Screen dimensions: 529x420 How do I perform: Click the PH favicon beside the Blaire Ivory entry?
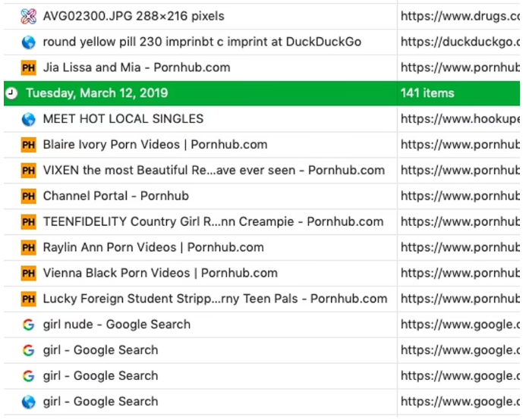[28, 145]
